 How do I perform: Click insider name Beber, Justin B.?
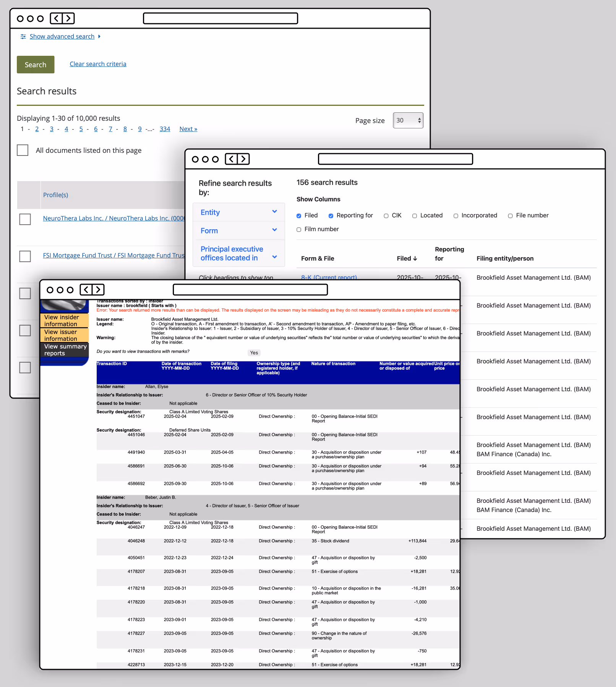[160, 497]
